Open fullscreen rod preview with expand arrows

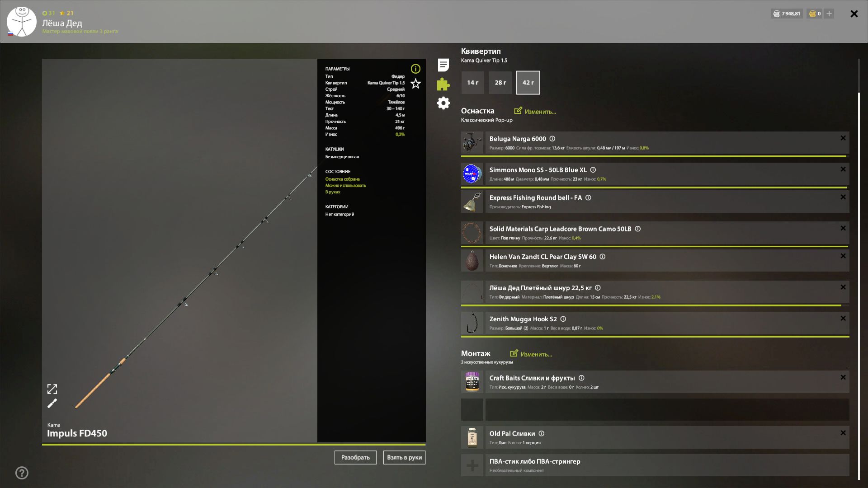tap(53, 389)
